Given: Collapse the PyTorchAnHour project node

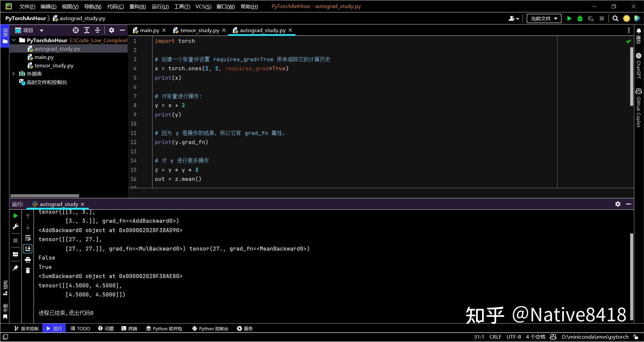Looking at the screenshot, I should coord(14,40).
